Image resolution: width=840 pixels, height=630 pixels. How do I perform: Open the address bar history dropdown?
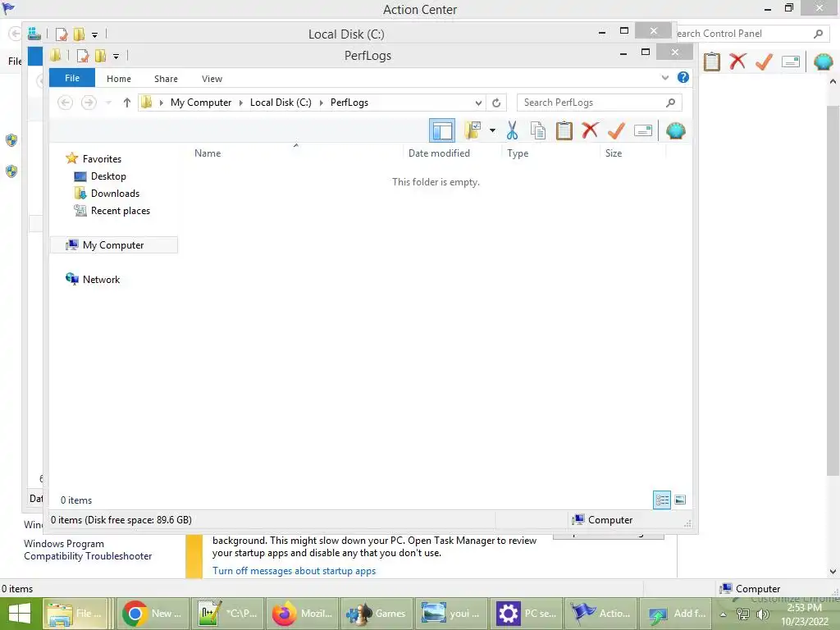[x=478, y=103]
